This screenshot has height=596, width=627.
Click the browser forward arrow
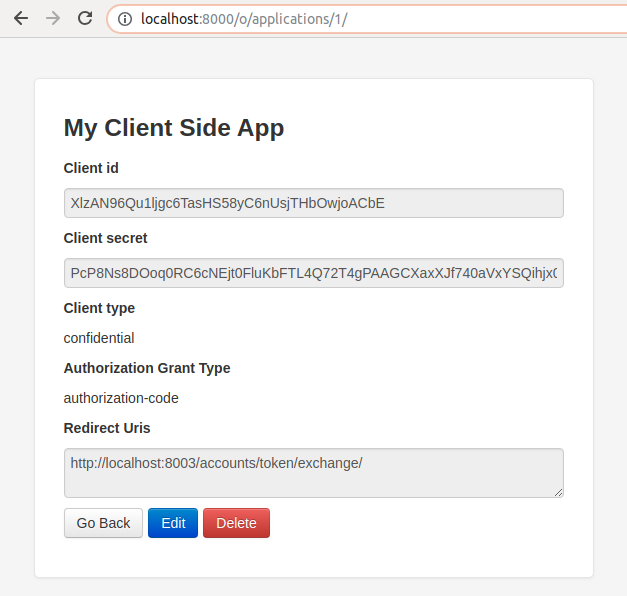[x=52, y=18]
